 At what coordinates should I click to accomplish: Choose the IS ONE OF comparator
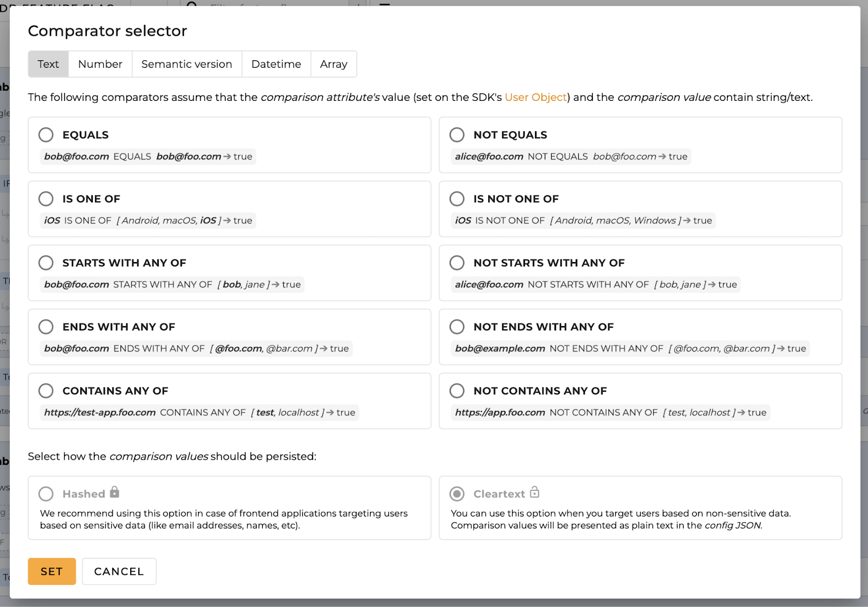pos(46,199)
